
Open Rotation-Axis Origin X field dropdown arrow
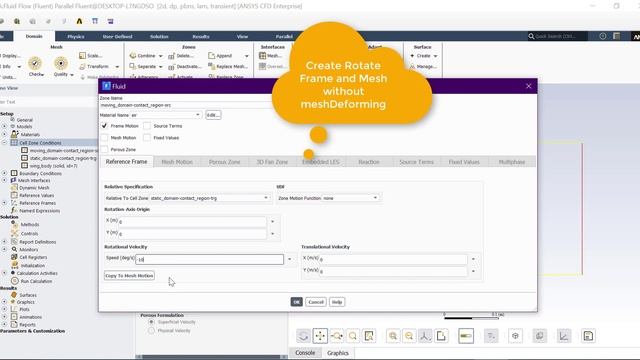(272, 222)
